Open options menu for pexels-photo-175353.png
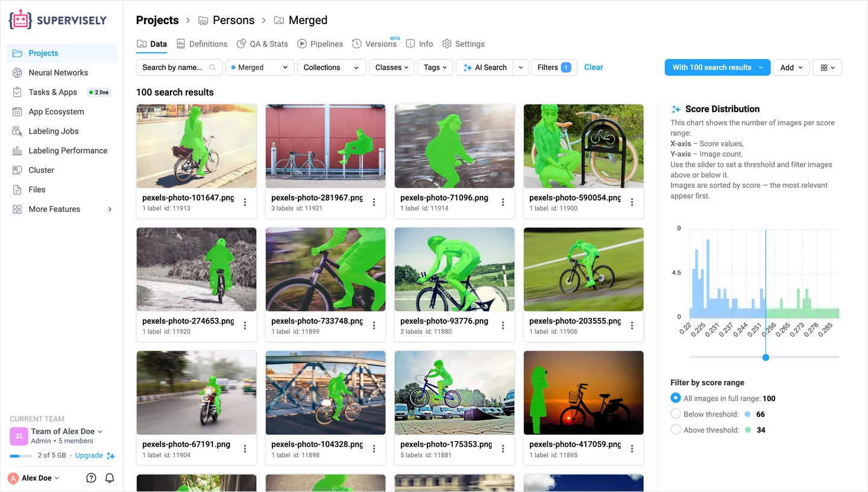Screen dimensions: 868x492 pos(503,449)
